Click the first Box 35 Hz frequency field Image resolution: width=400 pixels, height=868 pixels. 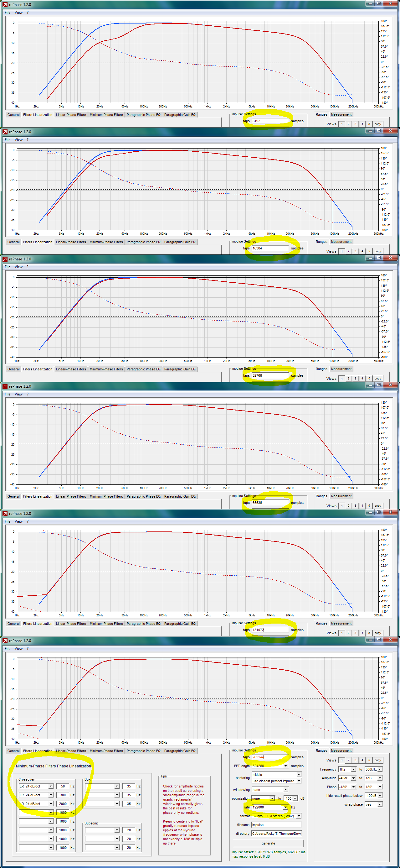point(129,786)
